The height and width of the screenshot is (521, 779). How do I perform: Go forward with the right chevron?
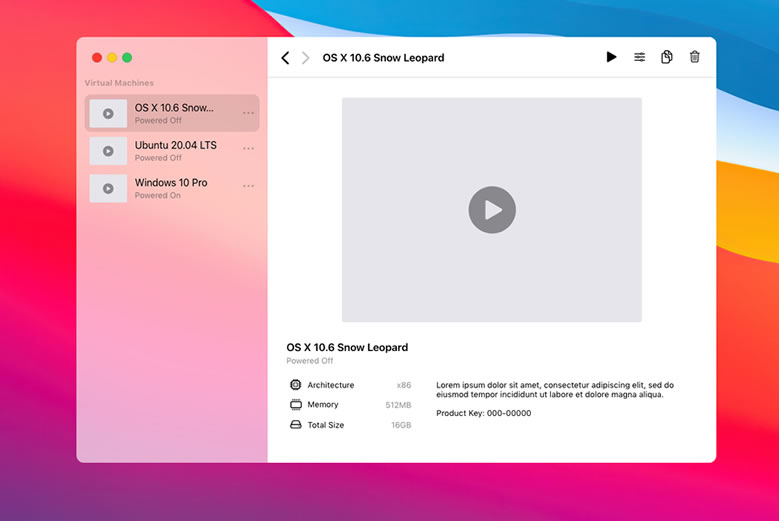(x=306, y=58)
